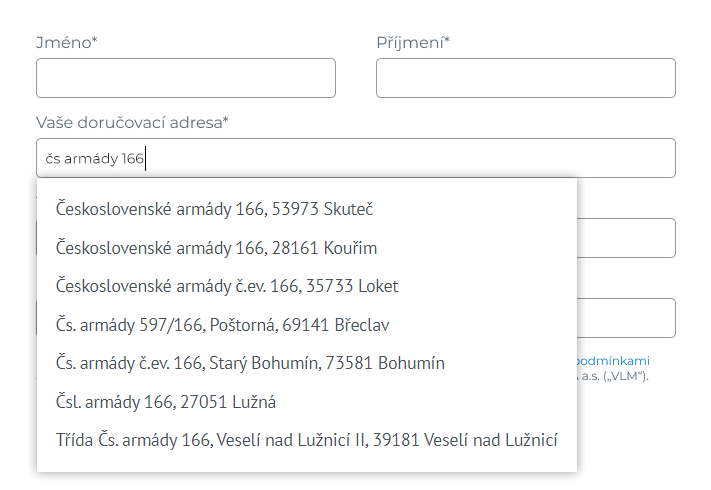This screenshot has height=490, width=711.
Task: Click the lower partially hidden field above 'podmínkami'
Action: [x=626, y=318]
